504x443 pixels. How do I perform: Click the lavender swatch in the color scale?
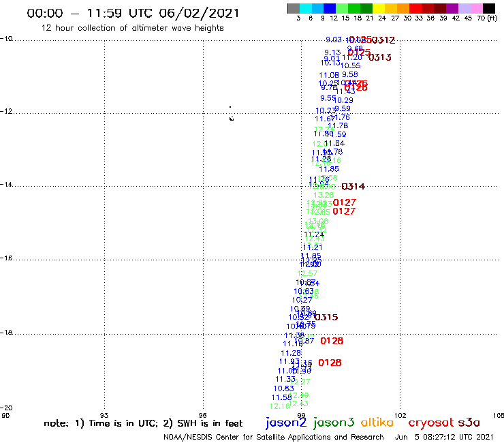[464, 8]
